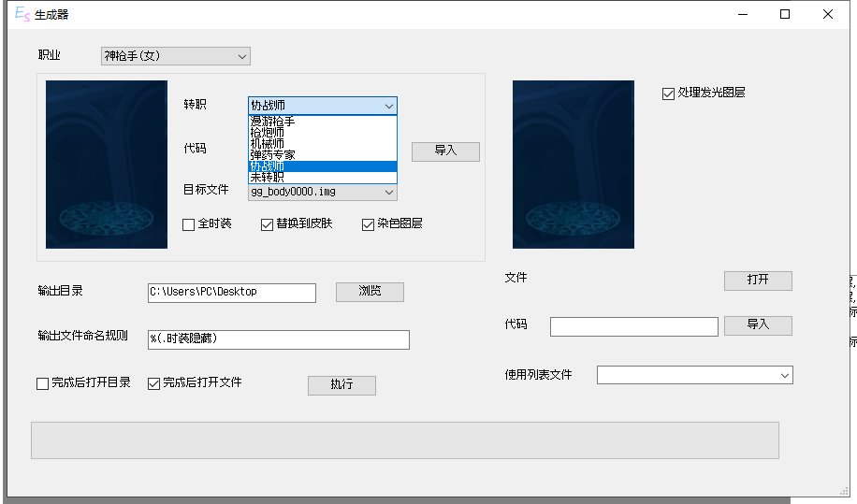This screenshot has height=504, width=857.
Task: Select 弹药专家 list entry
Action: pos(323,155)
